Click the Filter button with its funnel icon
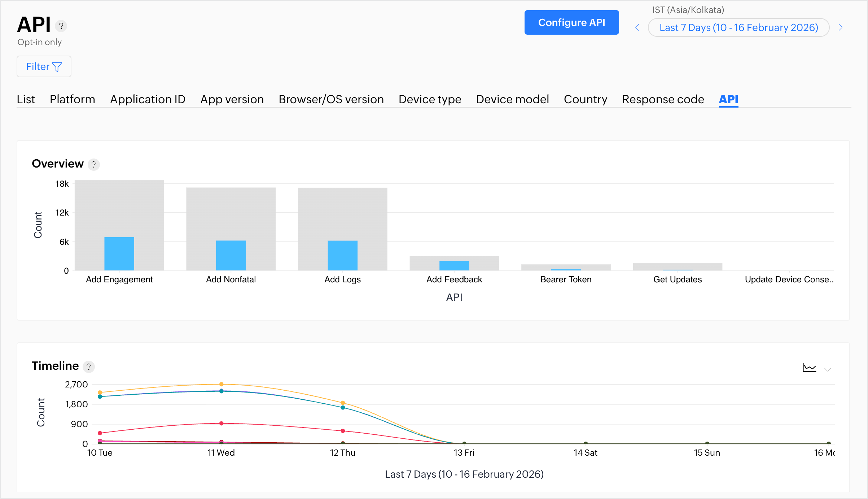 click(44, 66)
